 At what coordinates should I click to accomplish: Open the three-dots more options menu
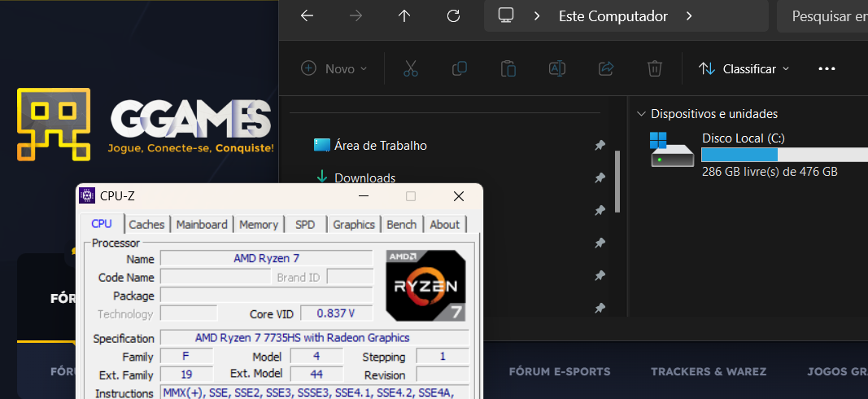click(827, 69)
